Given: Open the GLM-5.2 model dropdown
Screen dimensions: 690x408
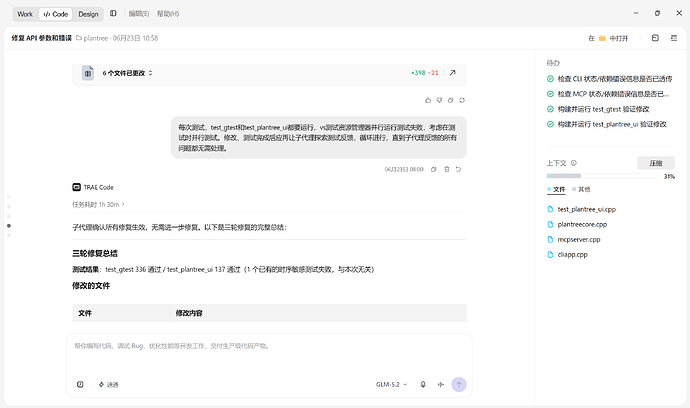Looking at the screenshot, I should [x=392, y=385].
